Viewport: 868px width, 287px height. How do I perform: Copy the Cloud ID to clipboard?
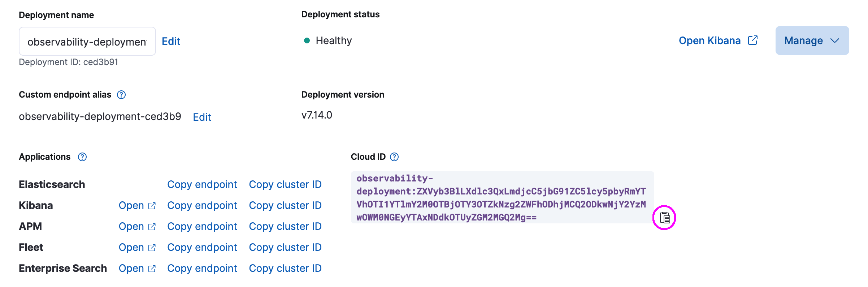[x=664, y=218]
